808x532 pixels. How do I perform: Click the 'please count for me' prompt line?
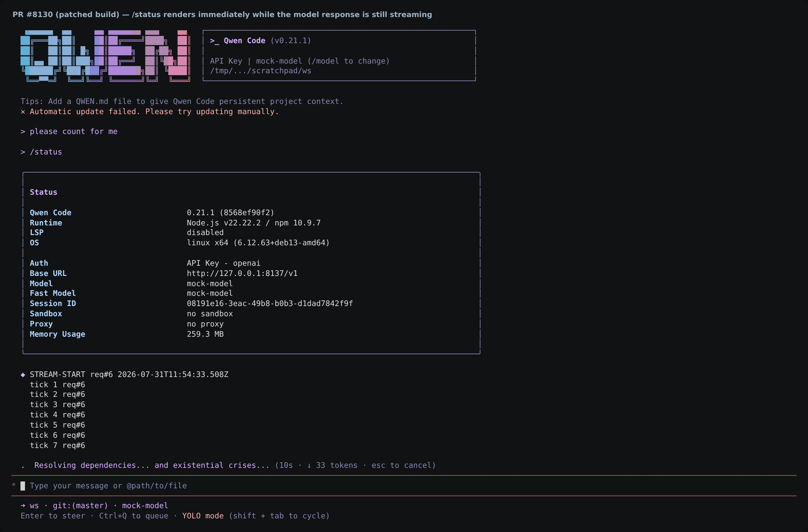pos(74,132)
